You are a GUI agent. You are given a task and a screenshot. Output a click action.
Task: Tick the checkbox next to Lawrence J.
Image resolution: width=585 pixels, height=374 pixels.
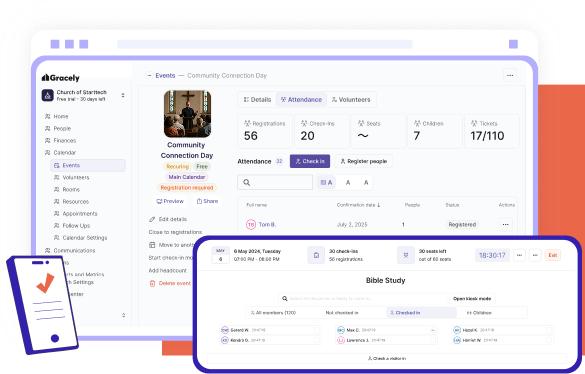click(433, 340)
